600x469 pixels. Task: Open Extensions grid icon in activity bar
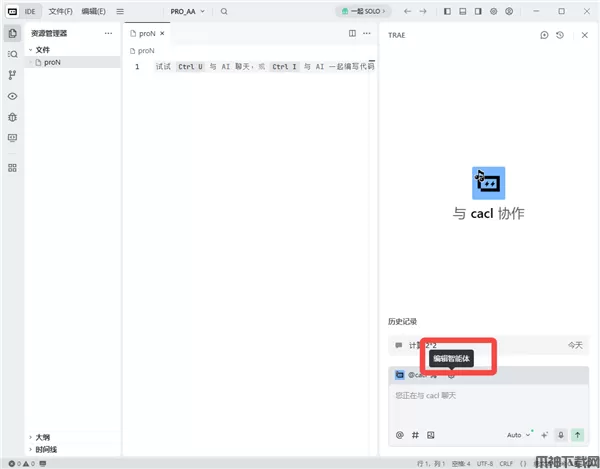click(12, 168)
